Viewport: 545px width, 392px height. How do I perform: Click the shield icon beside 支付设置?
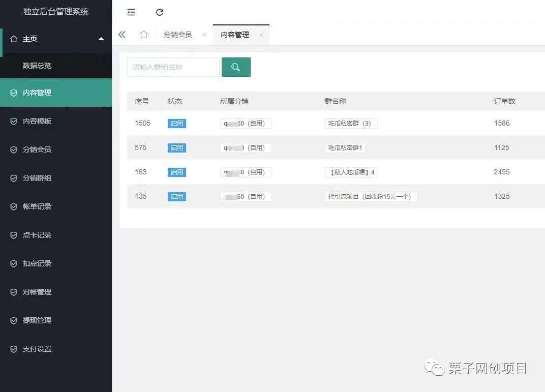pyautogui.click(x=12, y=349)
